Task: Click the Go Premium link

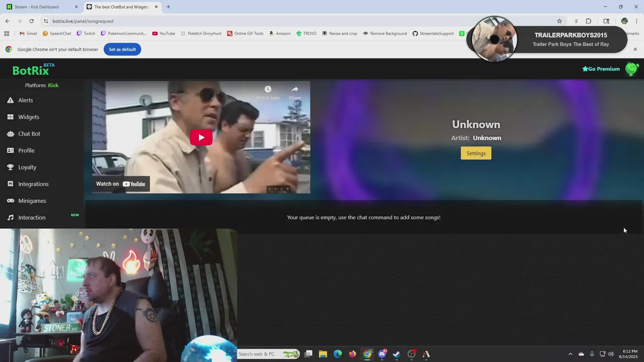Action: click(x=601, y=69)
